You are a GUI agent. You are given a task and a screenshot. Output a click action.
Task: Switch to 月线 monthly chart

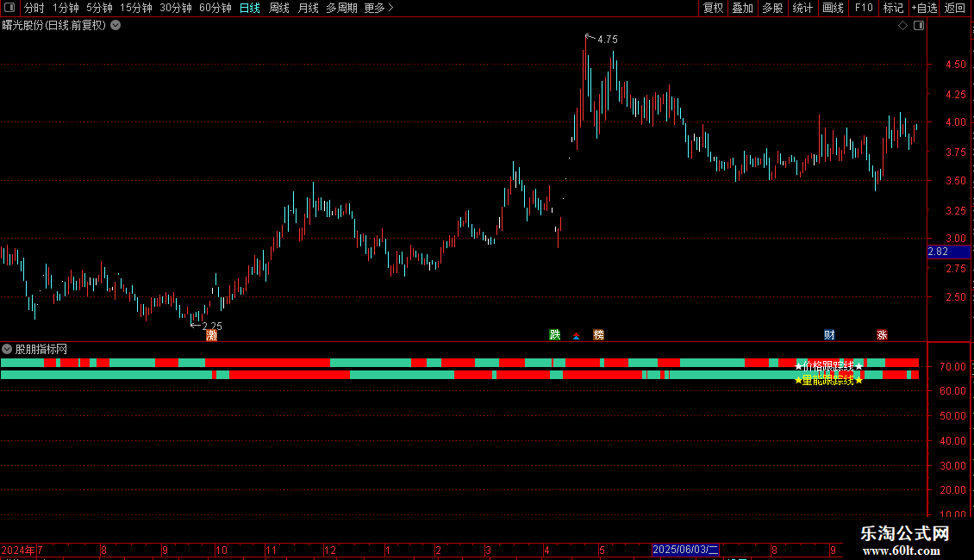(308, 8)
